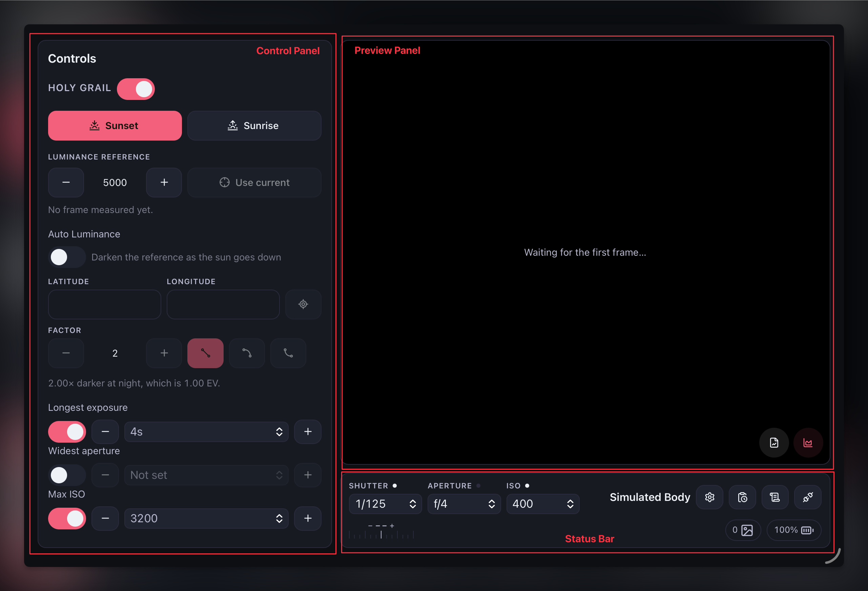Enable the Auto Luminance toggle
This screenshot has width=868, height=591.
click(67, 257)
